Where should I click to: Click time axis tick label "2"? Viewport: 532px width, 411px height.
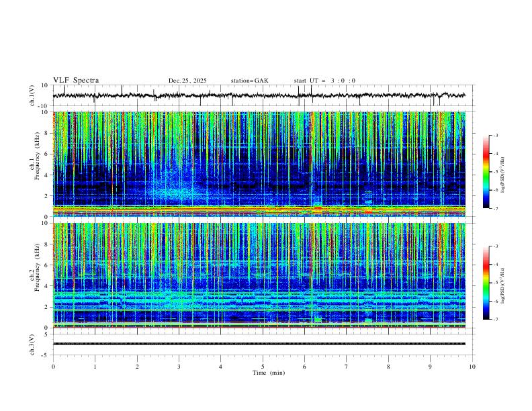pos(137,367)
